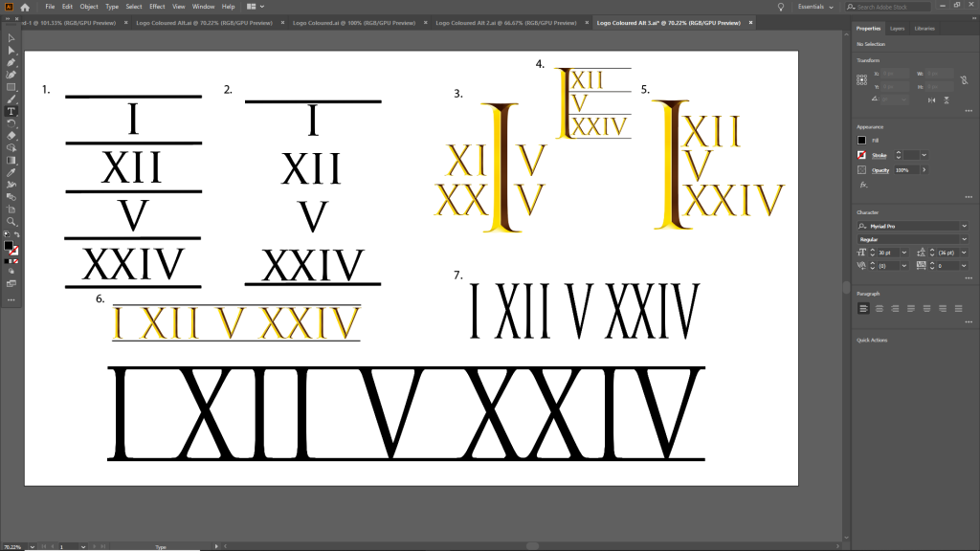Switch to the Layers panel tab

pos(897,29)
